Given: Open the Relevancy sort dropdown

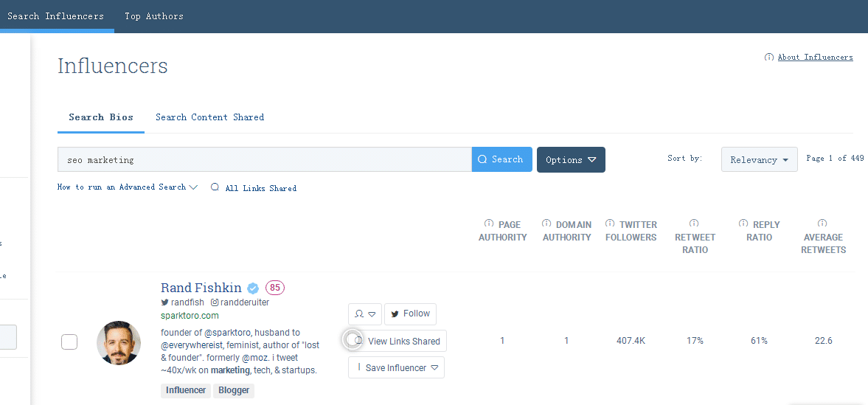Looking at the screenshot, I should (759, 159).
